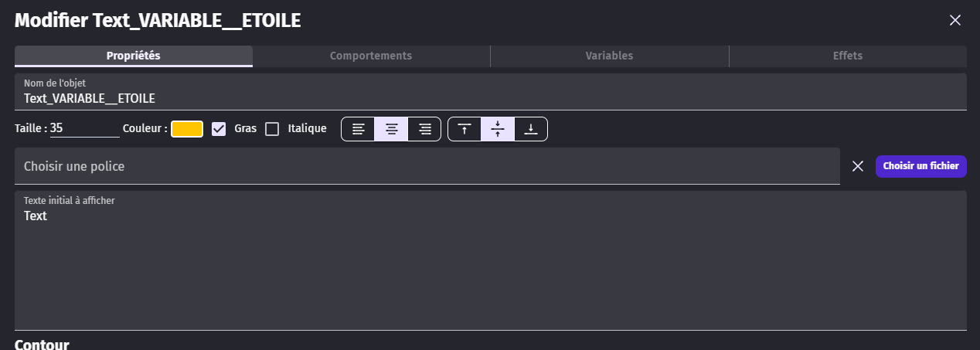The height and width of the screenshot is (350, 980).
Task: Clear the chosen font with X icon
Action: point(857,166)
